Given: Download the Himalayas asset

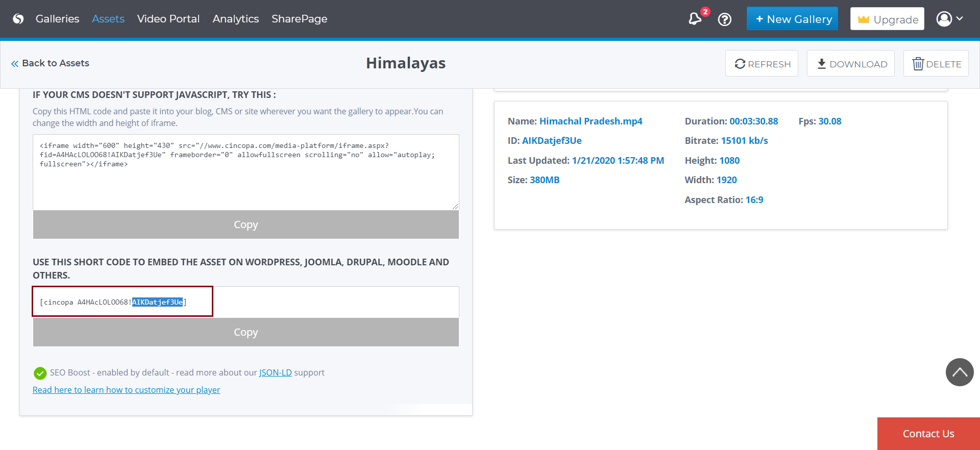Looking at the screenshot, I should click(x=851, y=64).
